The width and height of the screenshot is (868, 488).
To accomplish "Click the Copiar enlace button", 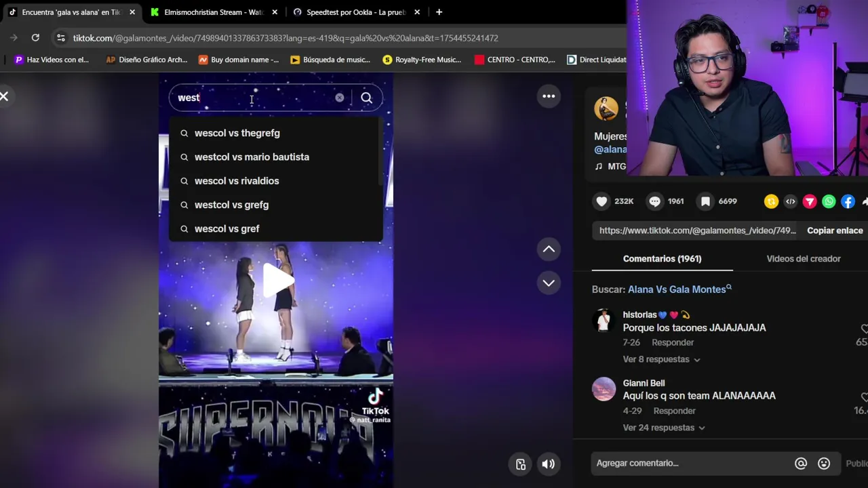I will coord(835,230).
